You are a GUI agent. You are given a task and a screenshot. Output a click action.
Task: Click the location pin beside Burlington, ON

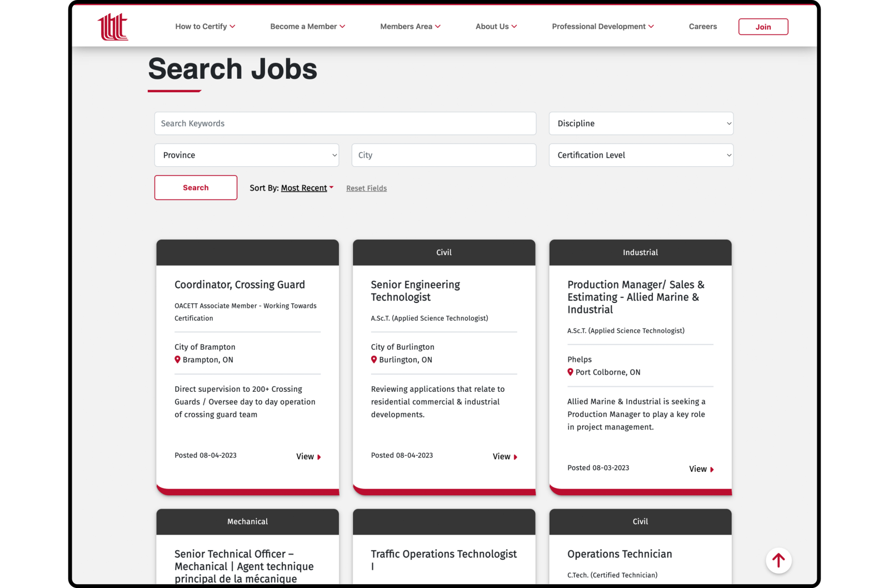[373, 360]
